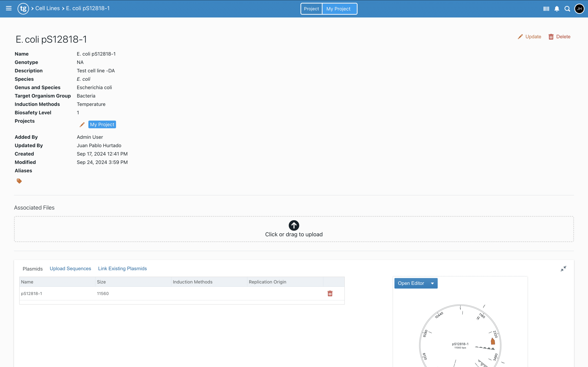This screenshot has height=367, width=588.
Task: Open the hamburger navigation menu
Action: (9, 8)
